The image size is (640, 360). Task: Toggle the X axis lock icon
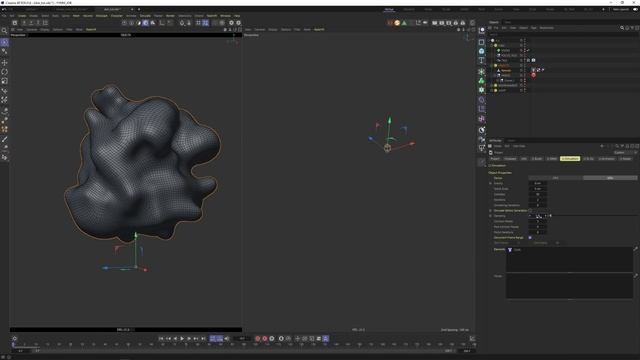point(24,23)
